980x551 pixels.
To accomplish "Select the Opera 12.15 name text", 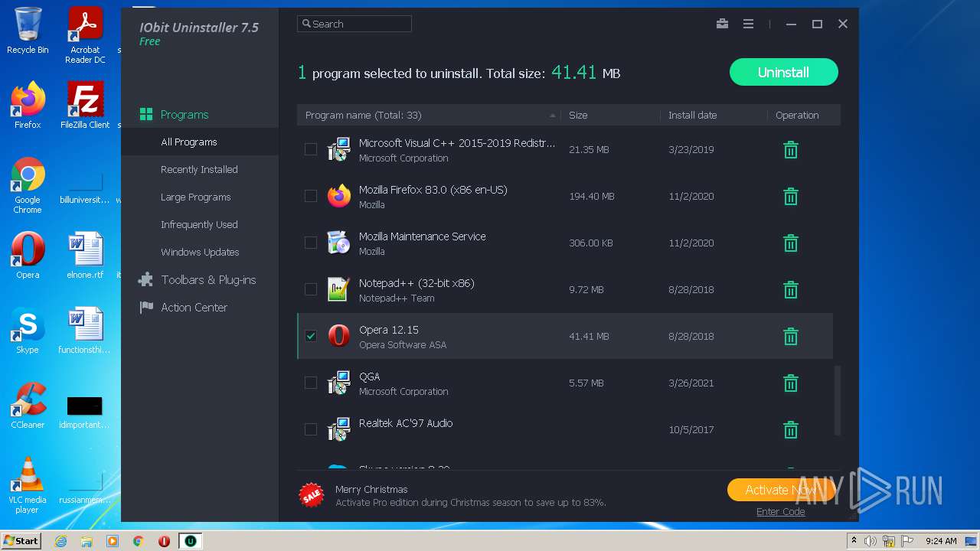I will [389, 330].
